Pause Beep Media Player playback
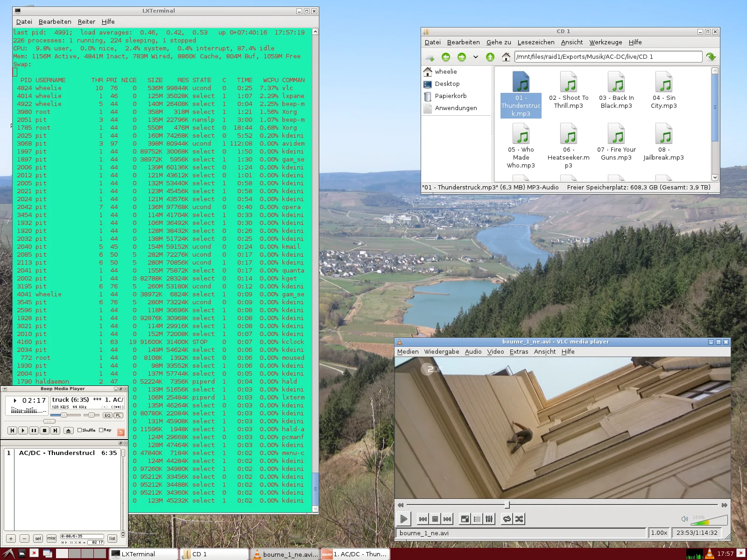Image resolution: width=747 pixels, height=560 pixels. 34,430
